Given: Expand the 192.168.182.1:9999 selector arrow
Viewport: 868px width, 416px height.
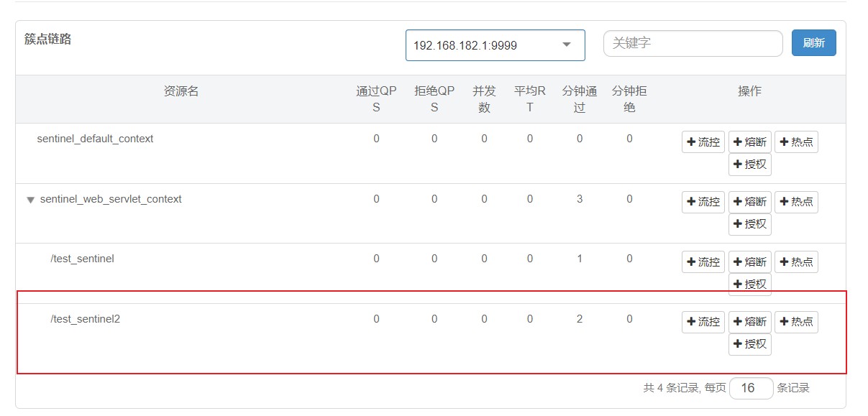Looking at the screenshot, I should click(x=565, y=45).
